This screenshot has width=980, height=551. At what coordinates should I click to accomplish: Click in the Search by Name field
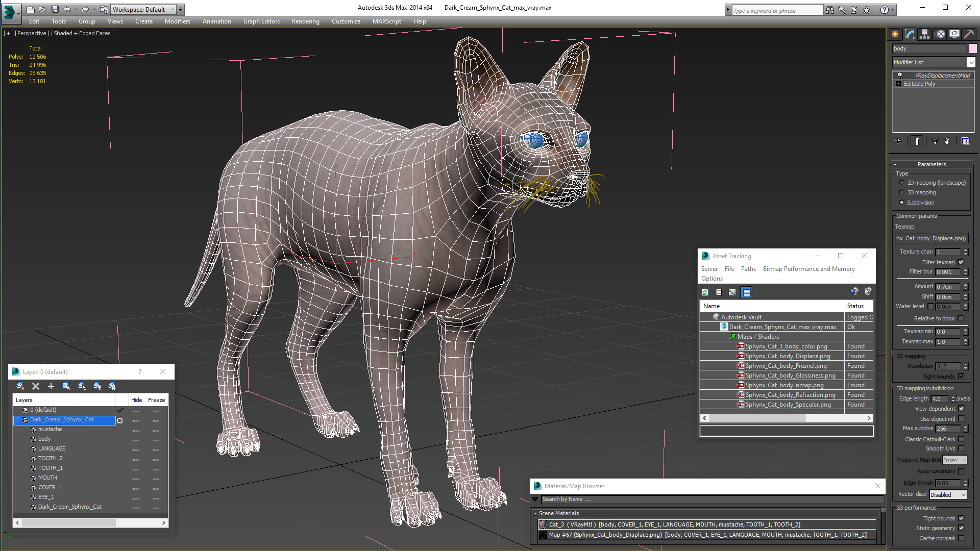(712, 499)
